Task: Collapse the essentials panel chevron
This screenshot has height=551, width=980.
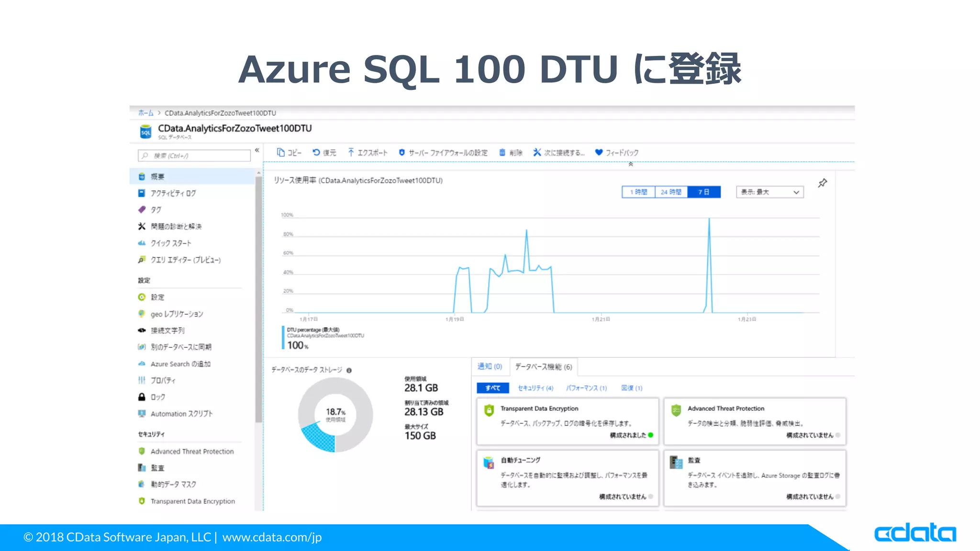Action: [x=631, y=164]
